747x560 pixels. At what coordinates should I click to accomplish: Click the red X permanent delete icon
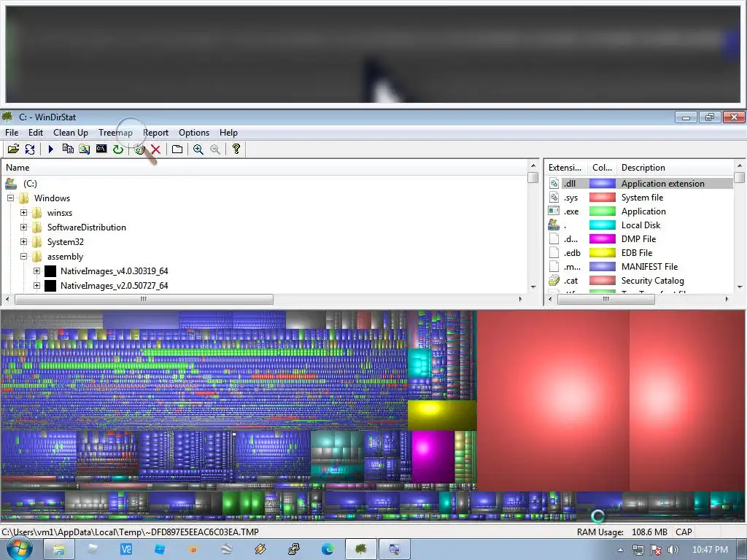pyautogui.click(x=156, y=149)
